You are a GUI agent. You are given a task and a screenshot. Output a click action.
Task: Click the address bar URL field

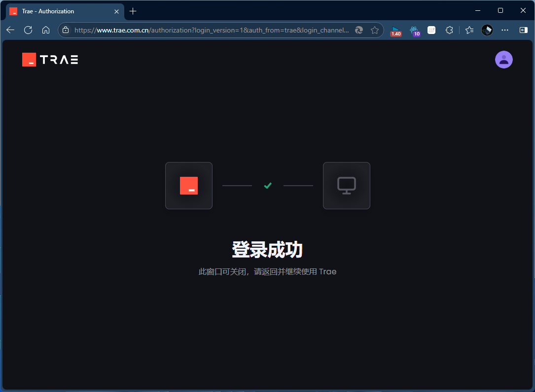coord(212,30)
